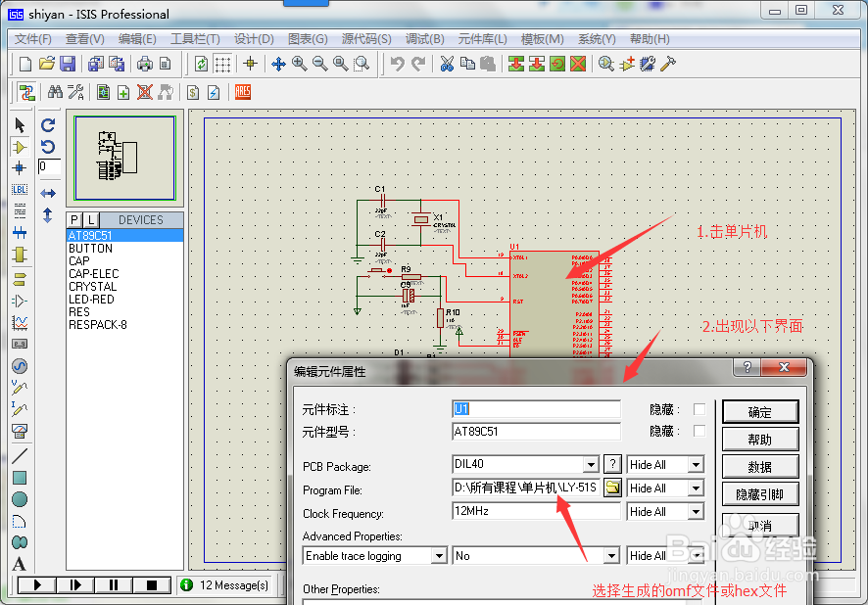The width and height of the screenshot is (868, 605).
Task: Open Hide All dropdown beside Clock Frequency
Action: pos(697,512)
